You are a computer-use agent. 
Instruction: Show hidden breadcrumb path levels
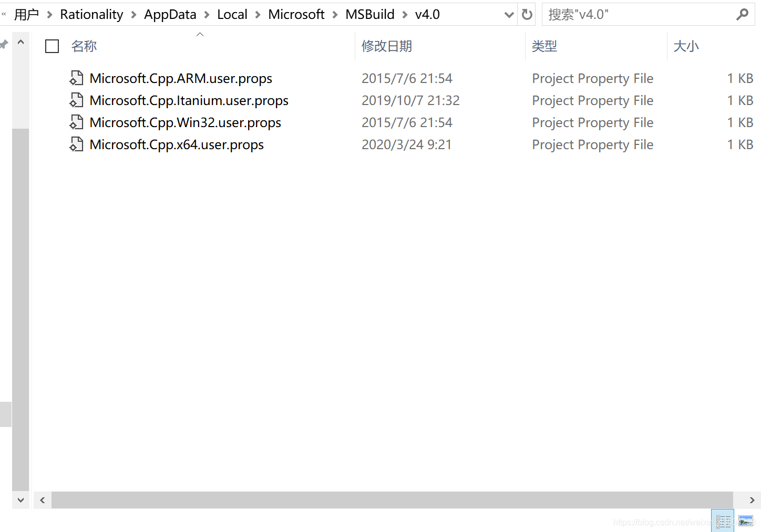click(4, 14)
